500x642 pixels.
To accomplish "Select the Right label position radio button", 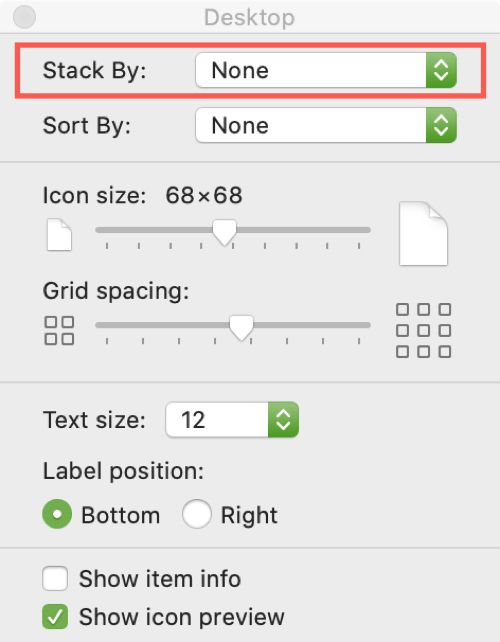I will [197, 514].
